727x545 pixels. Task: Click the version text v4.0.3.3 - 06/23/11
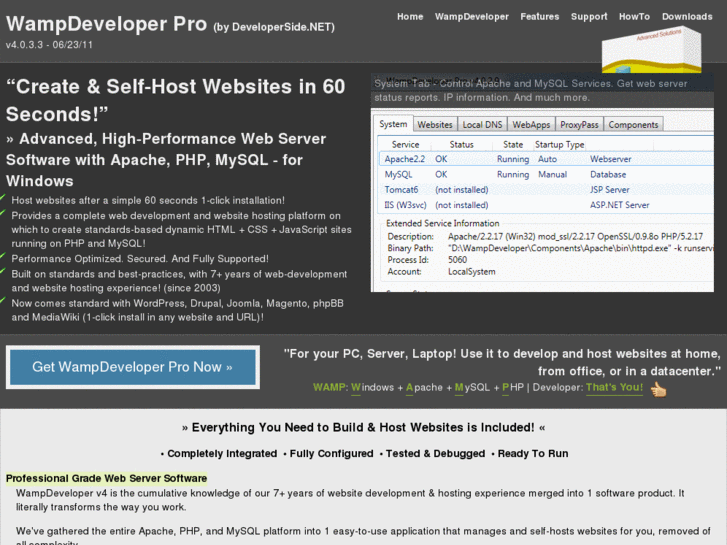point(49,45)
